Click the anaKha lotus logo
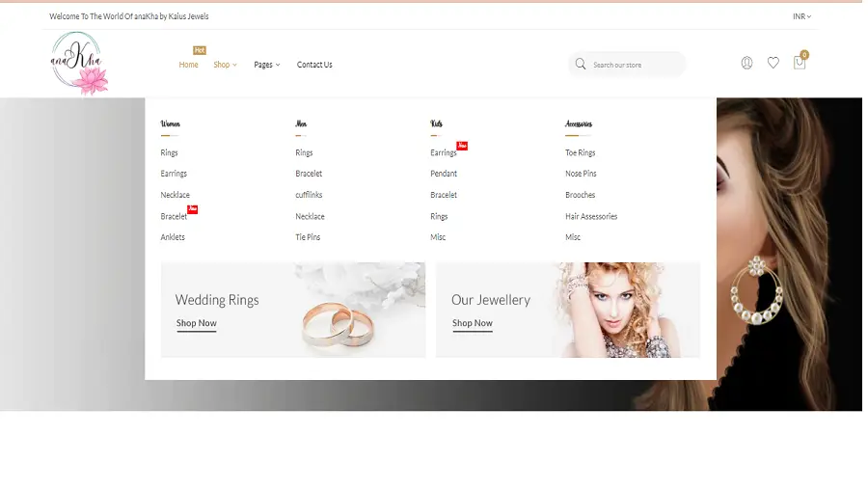The image size is (868, 489). tap(79, 64)
